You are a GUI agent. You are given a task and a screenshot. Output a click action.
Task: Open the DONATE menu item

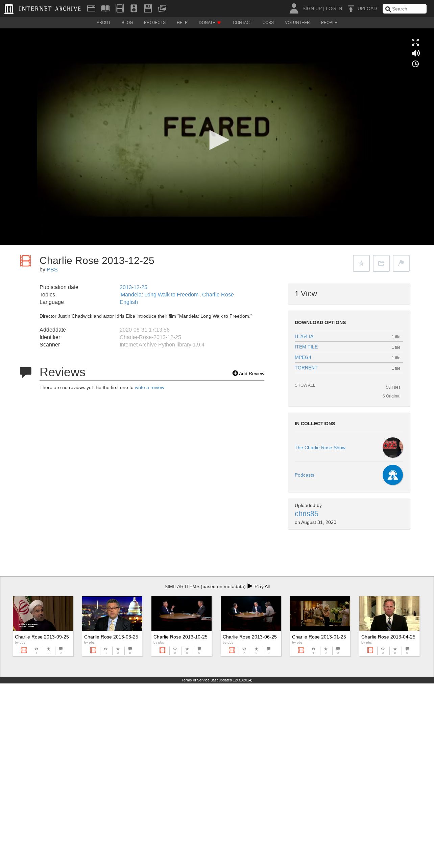click(210, 23)
